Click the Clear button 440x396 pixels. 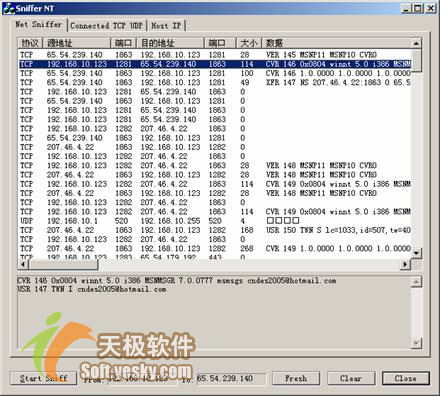(351, 378)
